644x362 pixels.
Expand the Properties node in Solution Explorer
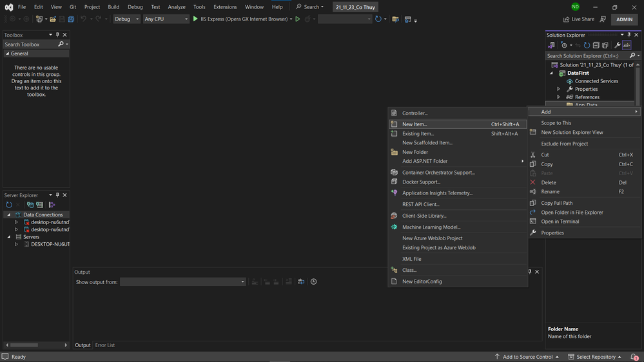558,89
